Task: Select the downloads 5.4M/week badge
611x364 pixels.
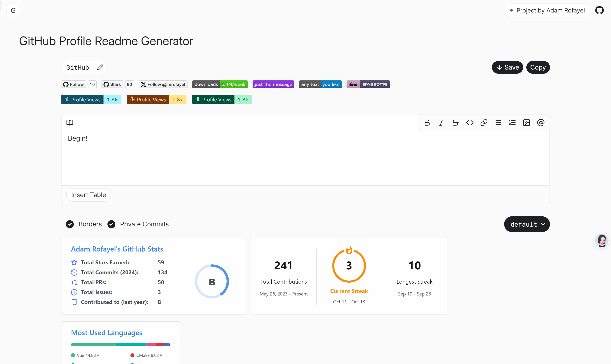Action: point(220,84)
